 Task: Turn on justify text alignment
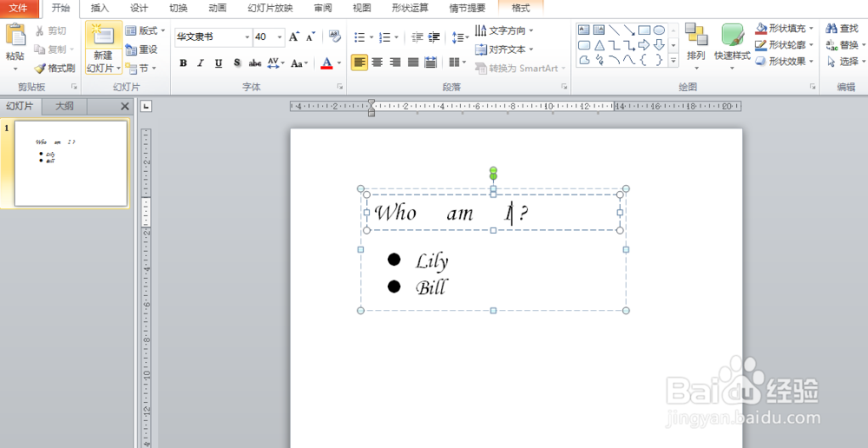point(413,63)
